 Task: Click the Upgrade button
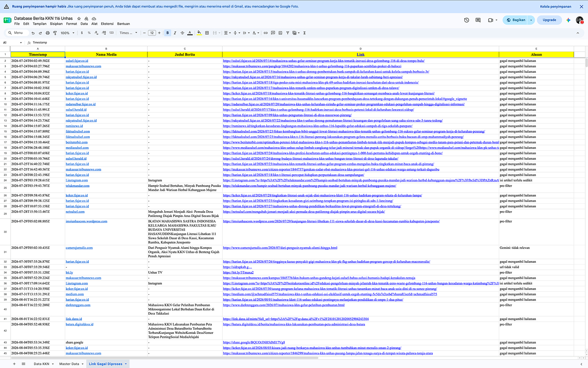[549, 20]
